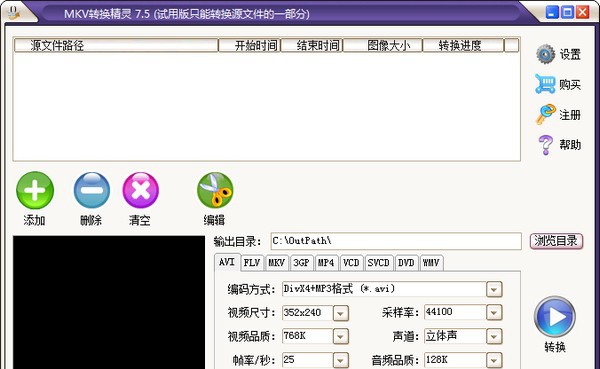Switch to the FLV format tab
600x369 pixels.
[252, 263]
